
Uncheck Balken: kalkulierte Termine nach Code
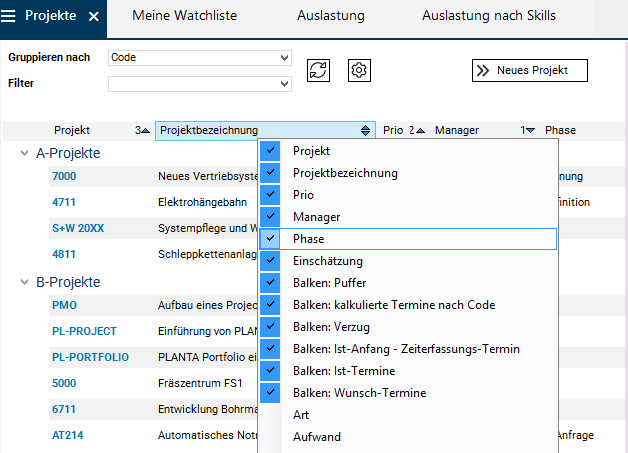270,305
